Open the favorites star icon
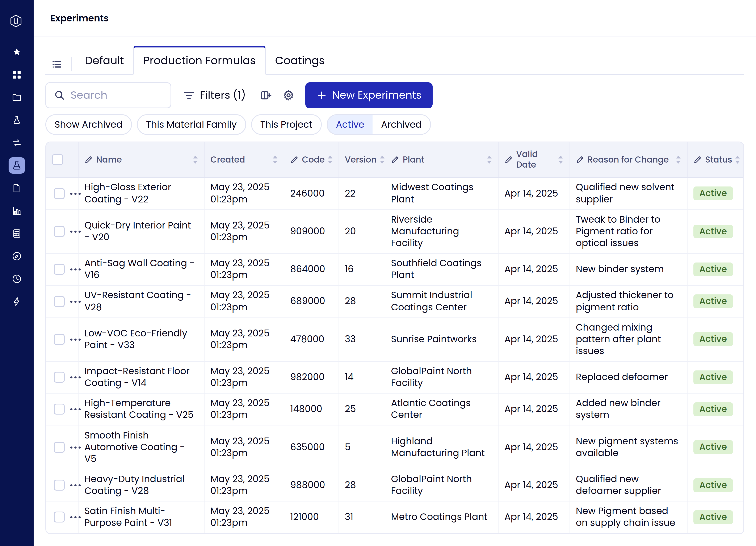The width and height of the screenshot is (756, 546). click(x=17, y=52)
